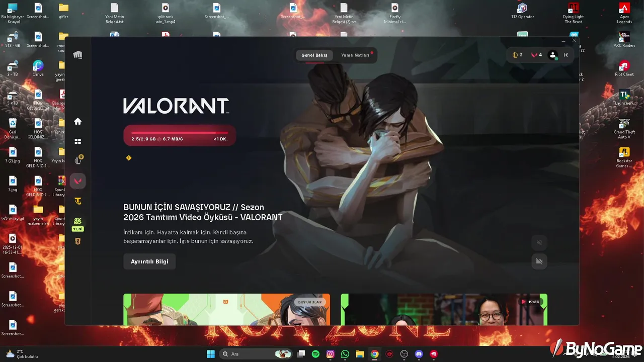644x362 pixels.
Task: Open the weather widget showing 2°C
Action: click(x=22, y=354)
